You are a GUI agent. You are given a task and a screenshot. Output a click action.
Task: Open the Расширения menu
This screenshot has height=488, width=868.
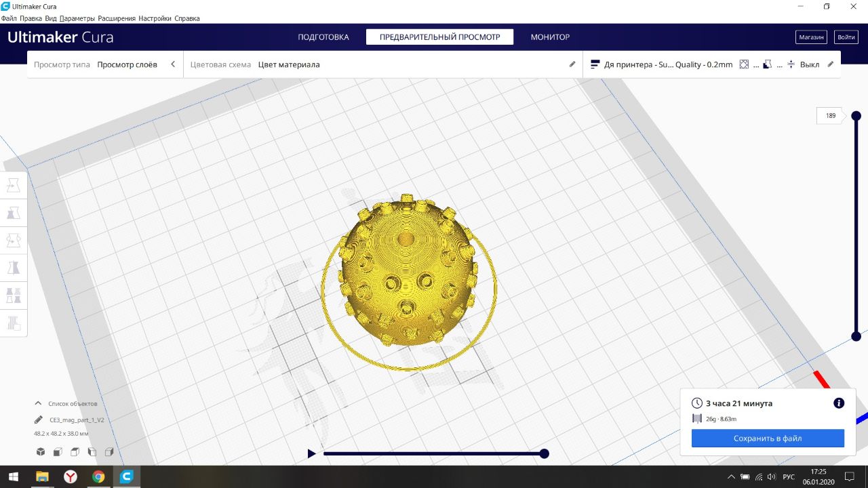(117, 18)
